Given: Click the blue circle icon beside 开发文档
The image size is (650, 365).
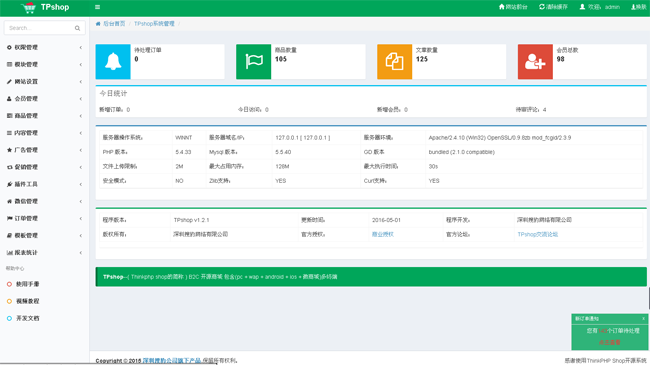Looking at the screenshot, I should pos(9,318).
